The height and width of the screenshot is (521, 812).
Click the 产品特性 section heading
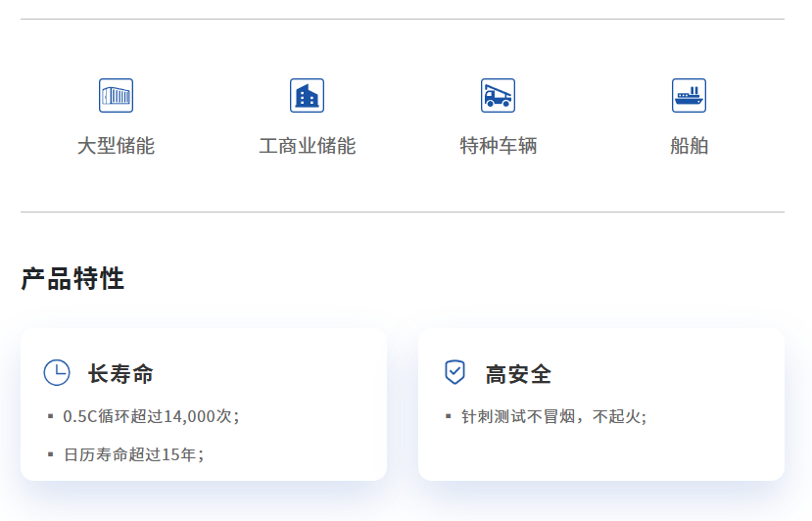72,279
